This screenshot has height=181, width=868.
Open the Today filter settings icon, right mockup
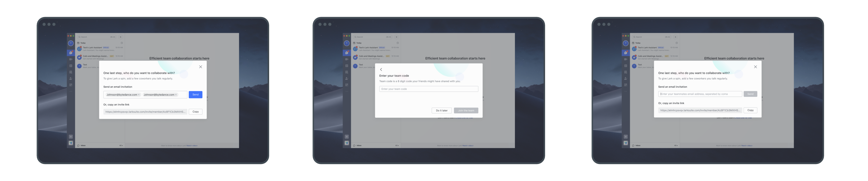pyautogui.click(x=677, y=43)
